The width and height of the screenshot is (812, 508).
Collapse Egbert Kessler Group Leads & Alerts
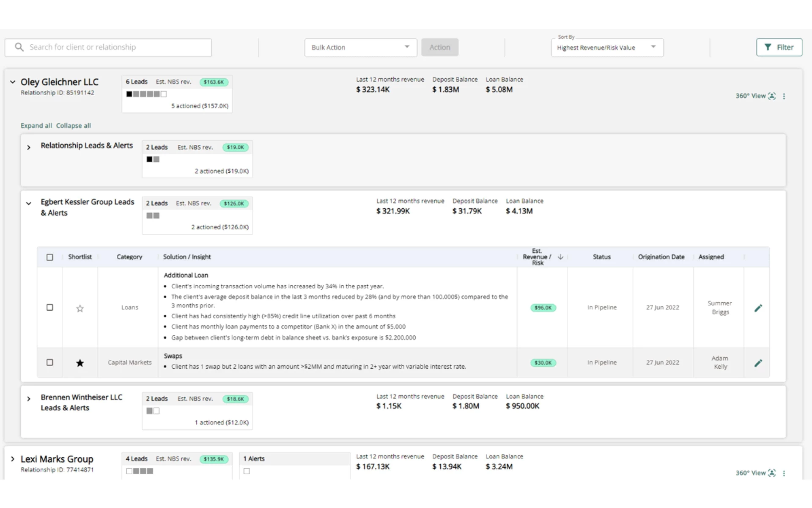29,203
